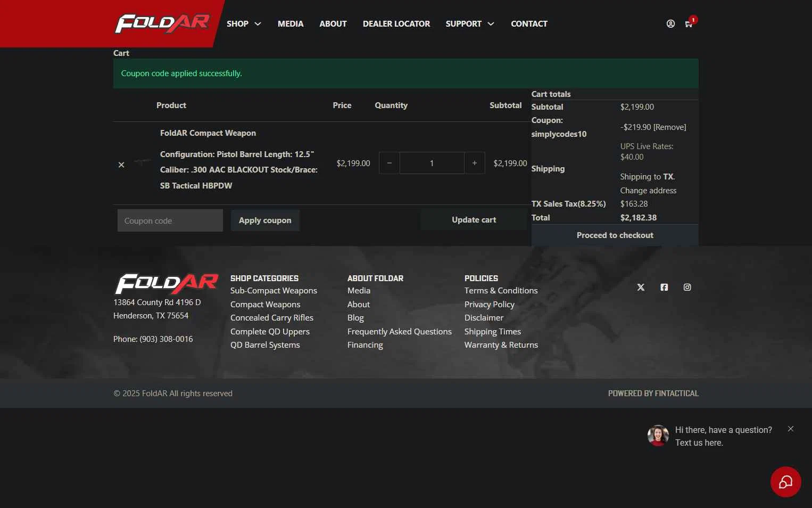Click the chat agent avatar

click(x=658, y=436)
